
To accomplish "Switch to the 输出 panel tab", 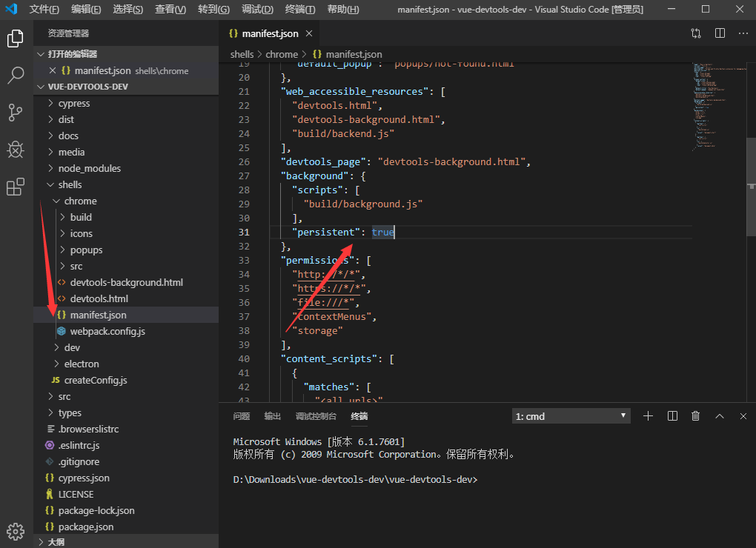I will [x=273, y=416].
